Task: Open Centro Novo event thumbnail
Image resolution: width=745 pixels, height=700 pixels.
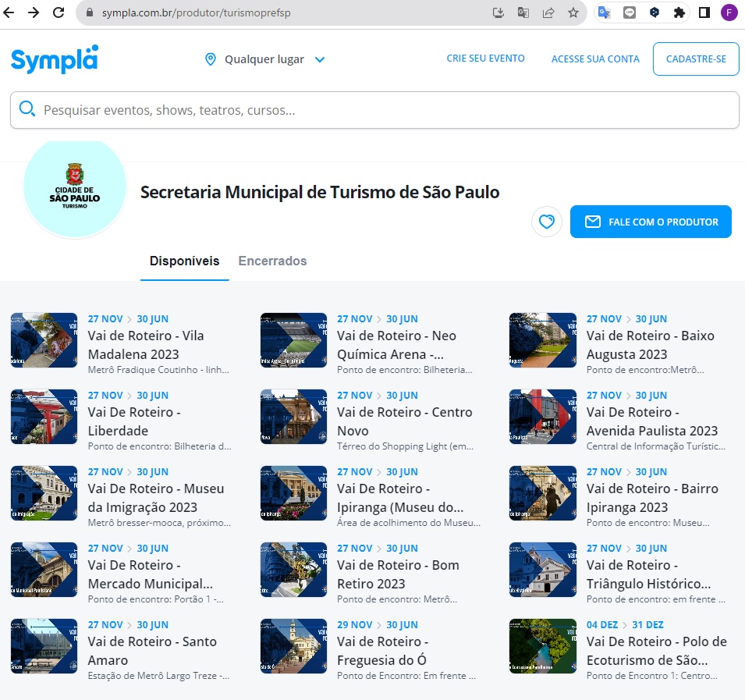Action: coord(293,417)
